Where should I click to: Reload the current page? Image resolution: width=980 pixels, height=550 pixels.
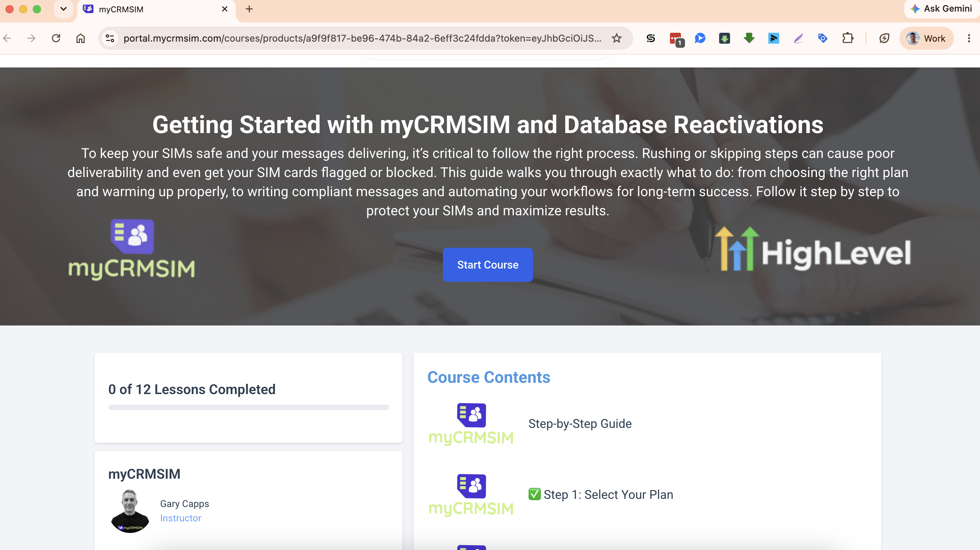click(56, 39)
